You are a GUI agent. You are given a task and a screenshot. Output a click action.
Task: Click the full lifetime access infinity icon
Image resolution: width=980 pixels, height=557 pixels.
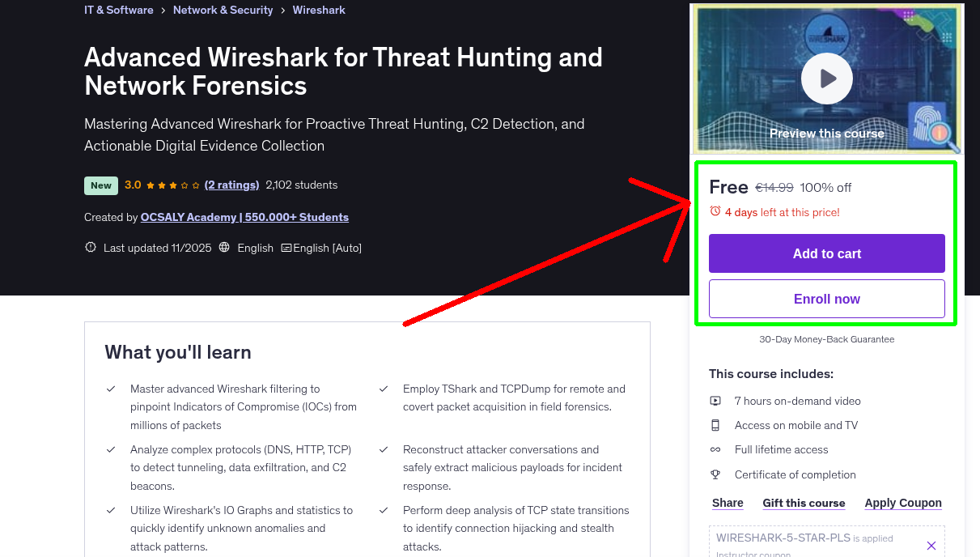pyautogui.click(x=715, y=449)
